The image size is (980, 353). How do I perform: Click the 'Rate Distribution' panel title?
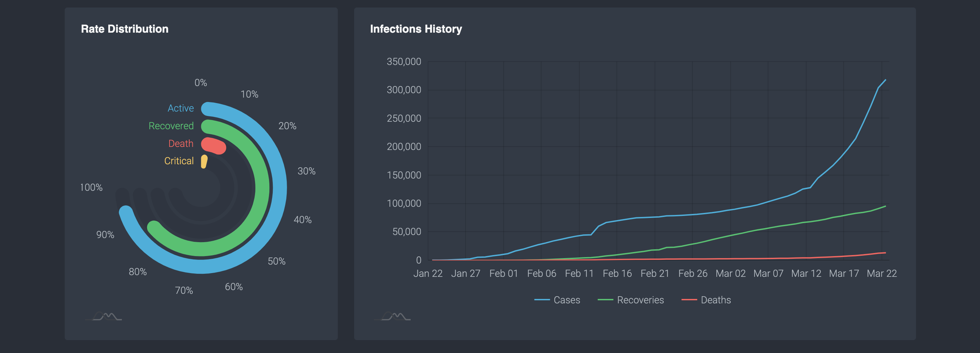[124, 29]
